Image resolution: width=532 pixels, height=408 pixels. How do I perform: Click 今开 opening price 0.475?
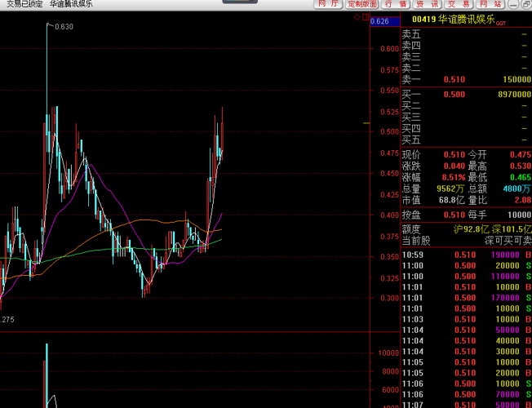click(x=521, y=155)
